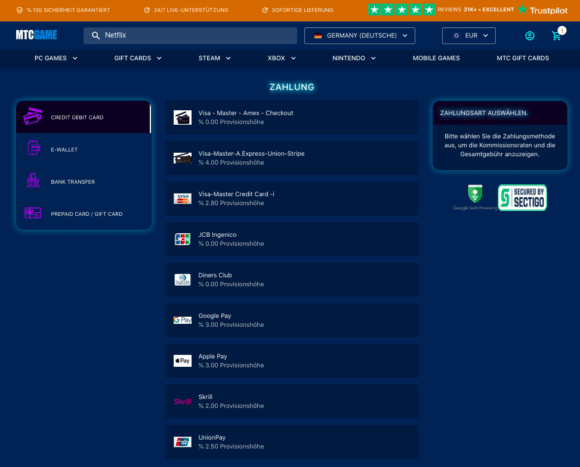580x467 pixels.
Task: Choose Google Pay payment method
Action: [x=292, y=320]
